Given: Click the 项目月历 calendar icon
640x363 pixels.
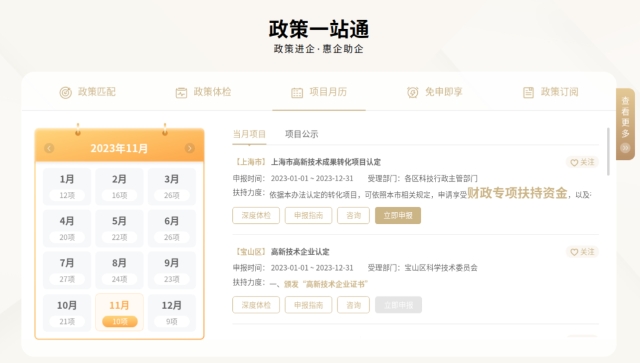Looking at the screenshot, I should (x=297, y=93).
